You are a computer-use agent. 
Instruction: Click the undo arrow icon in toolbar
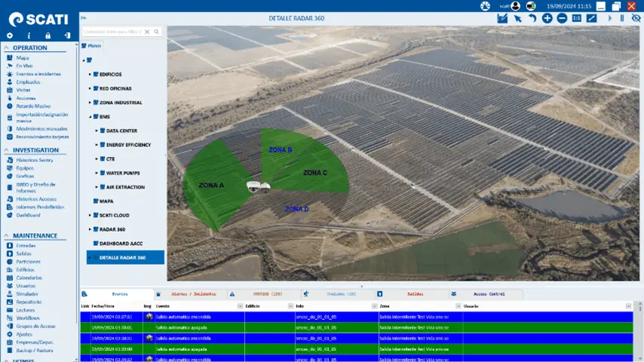(532, 18)
